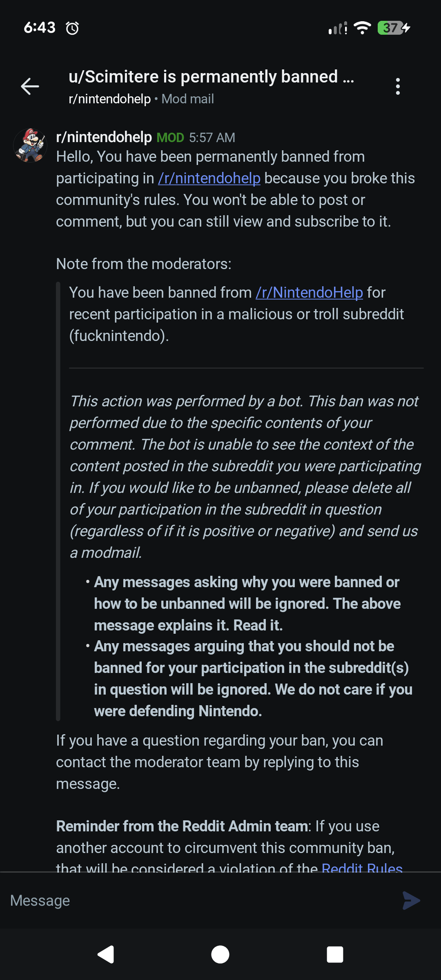Tap the back arrow in header

pyautogui.click(x=30, y=87)
